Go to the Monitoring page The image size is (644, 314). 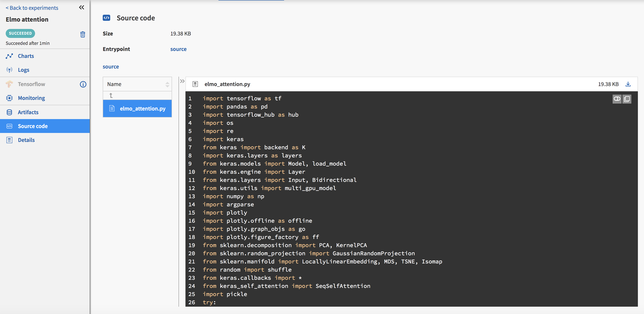(x=31, y=98)
